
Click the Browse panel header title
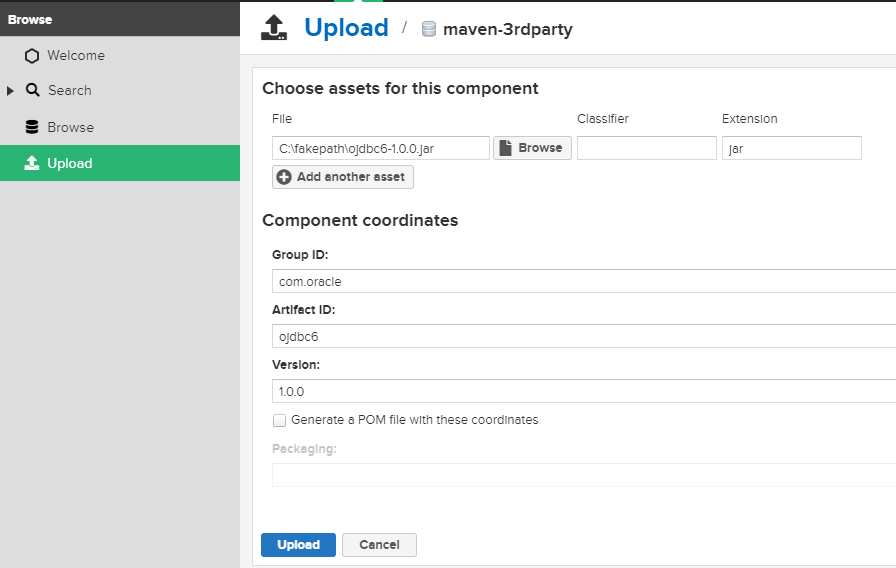coord(30,19)
